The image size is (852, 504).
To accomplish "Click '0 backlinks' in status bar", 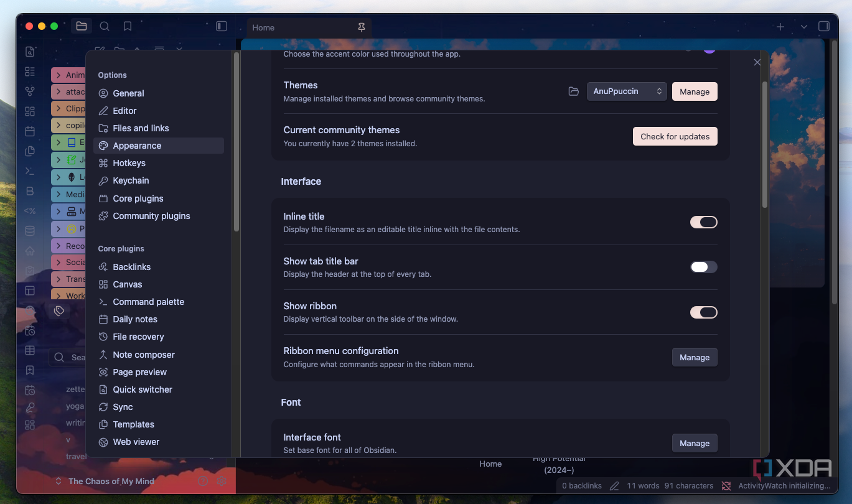I will (582, 486).
